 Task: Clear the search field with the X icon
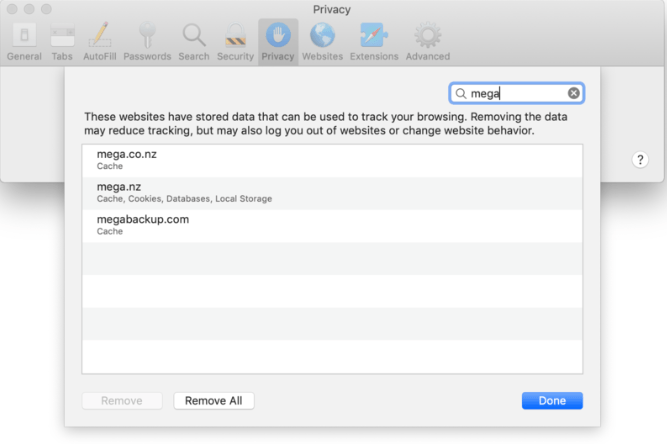pos(573,93)
